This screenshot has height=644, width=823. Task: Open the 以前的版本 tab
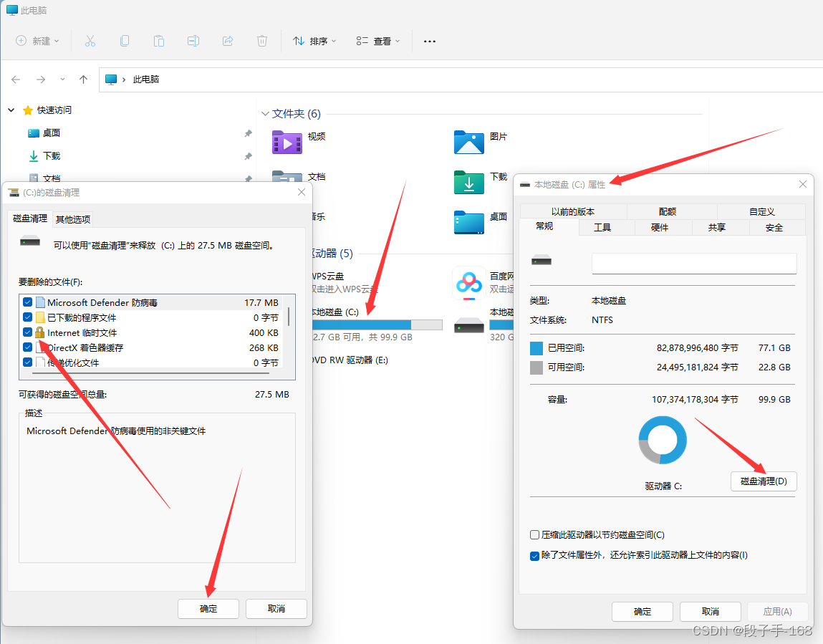(572, 211)
